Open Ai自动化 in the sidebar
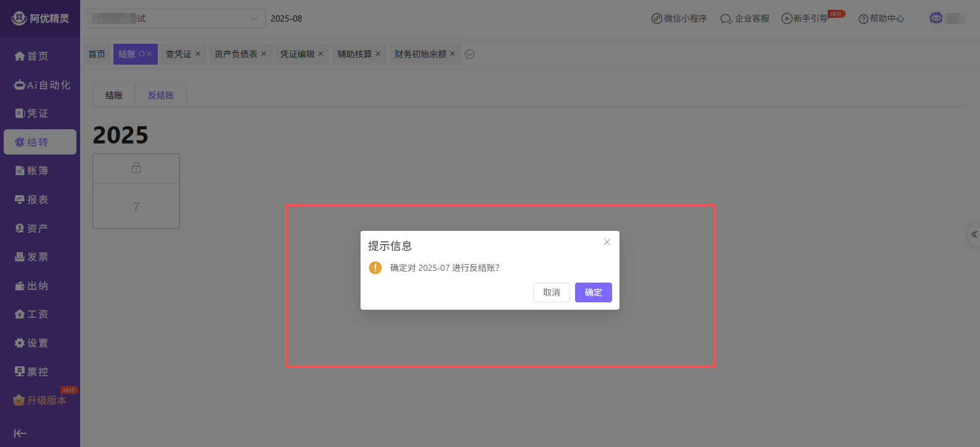Viewport: 980px width, 447px height. (42, 85)
